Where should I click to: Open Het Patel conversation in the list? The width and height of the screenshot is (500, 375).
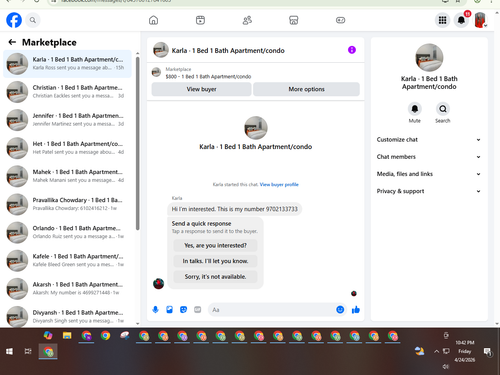tap(67, 148)
